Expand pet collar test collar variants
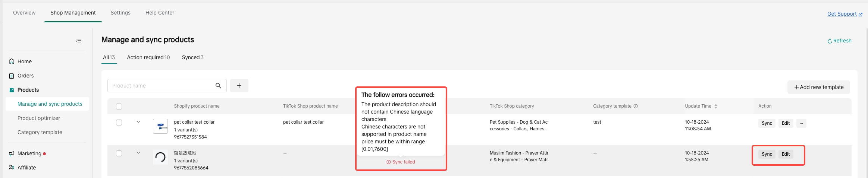This screenshot has height=178, width=868. click(x=138, y=122)
